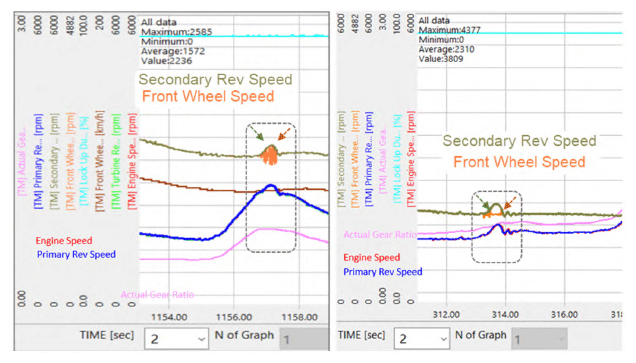The width and height of the screenshot is (636, 363).
Task: Click 314.00 time tick on right graph
Action: [505, 315]
